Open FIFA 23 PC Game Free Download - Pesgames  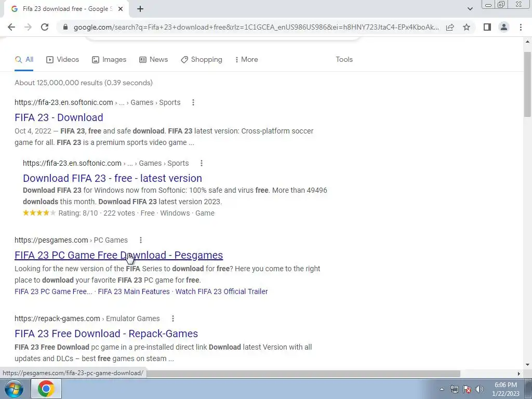click(x=119, y=255)
